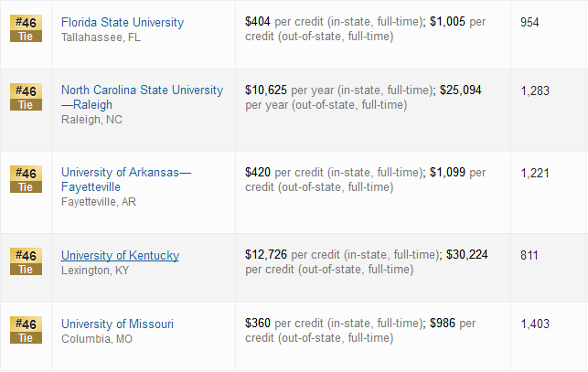Screen dimensions: 588x372
Task: Open the Florida State University link
Action: [x=123, y=23]
